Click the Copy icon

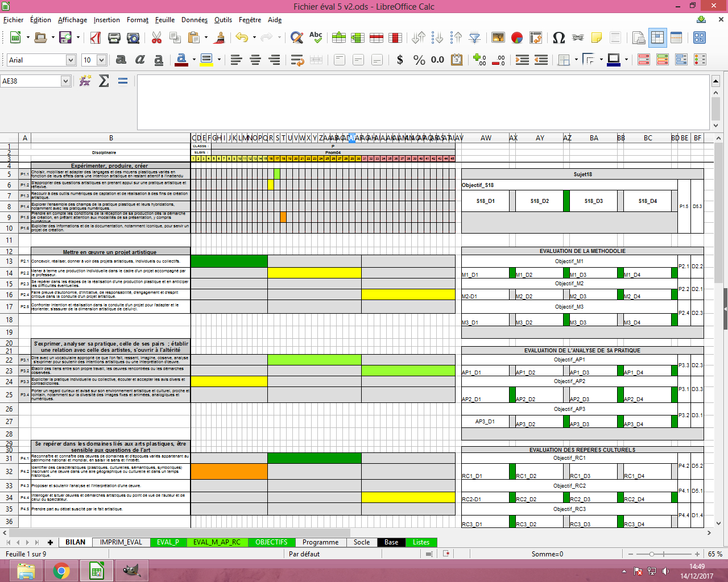coord(175,38)
